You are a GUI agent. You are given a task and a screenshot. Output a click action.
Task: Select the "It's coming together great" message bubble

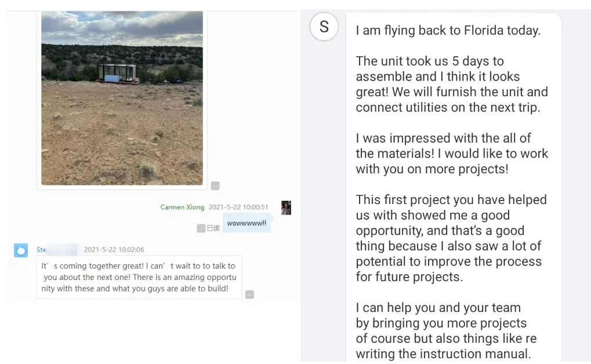click(139, 277)
